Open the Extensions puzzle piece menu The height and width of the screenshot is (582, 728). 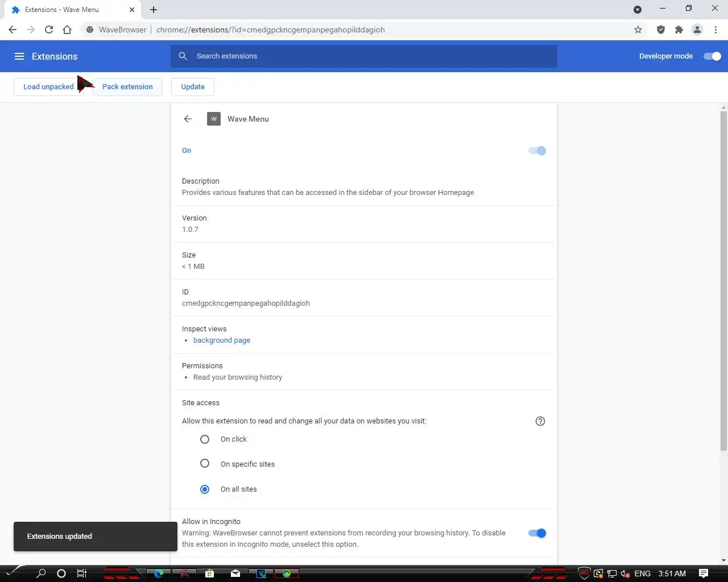[679, 30]
